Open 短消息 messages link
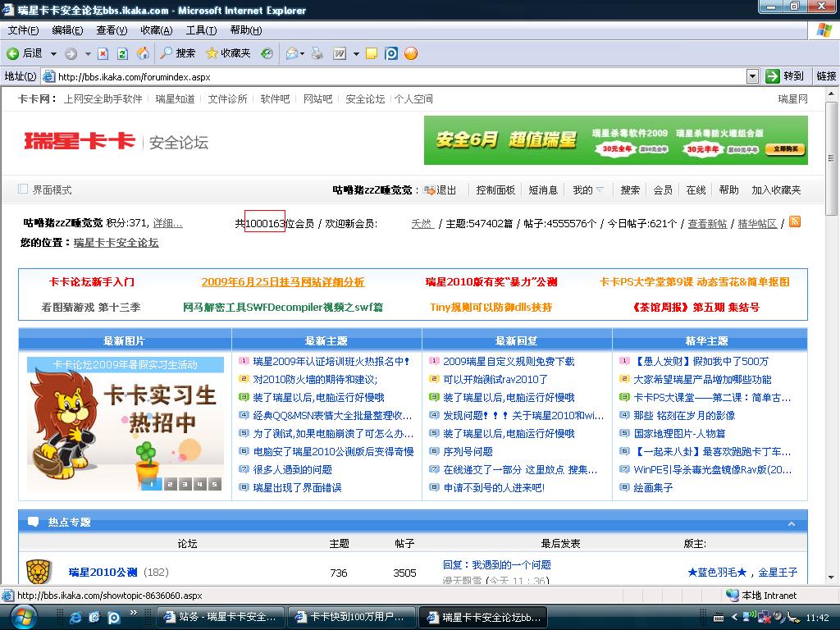840x630 pixels. click(543, 190)
